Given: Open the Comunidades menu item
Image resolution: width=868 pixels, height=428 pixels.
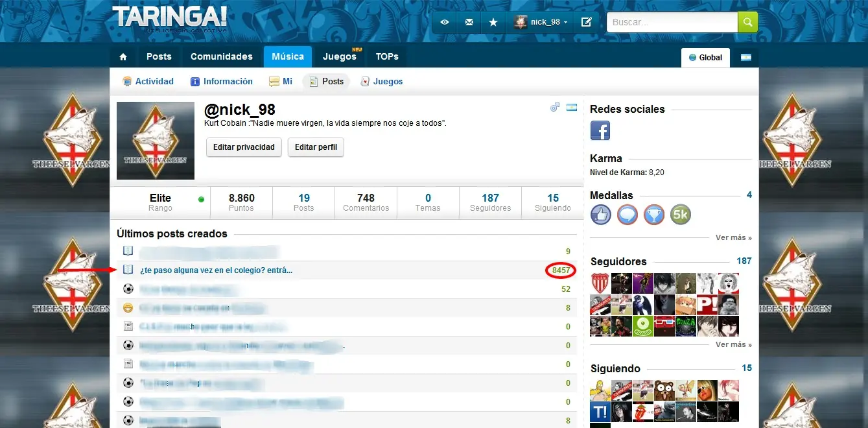Looking at the screenshot, I should (222, 57).
